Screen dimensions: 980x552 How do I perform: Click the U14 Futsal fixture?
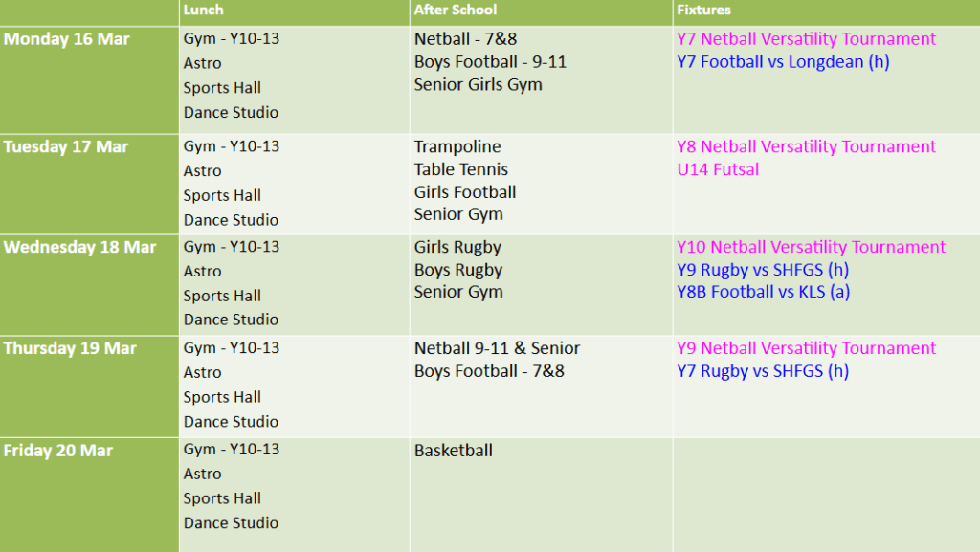[x=718, y=169]
